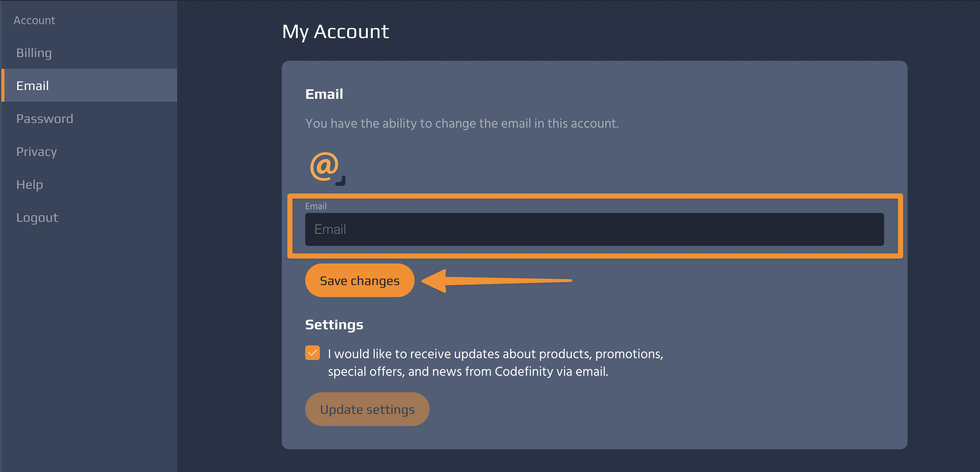Click the bold Email section heading

click(324, 94)
